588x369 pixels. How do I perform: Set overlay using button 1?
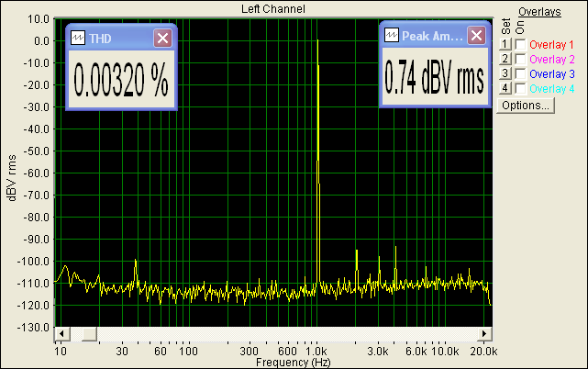(x=505, y=44)
